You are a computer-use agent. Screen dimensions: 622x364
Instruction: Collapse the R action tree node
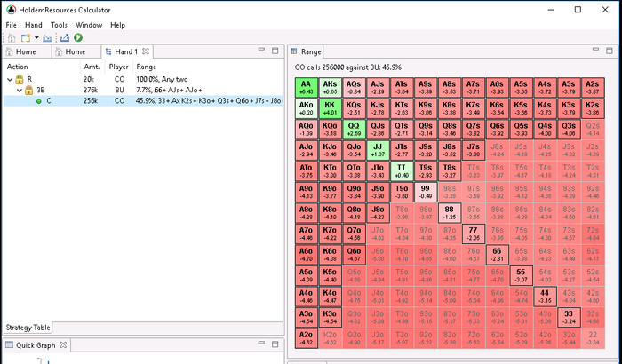click(x=10, y=80)
